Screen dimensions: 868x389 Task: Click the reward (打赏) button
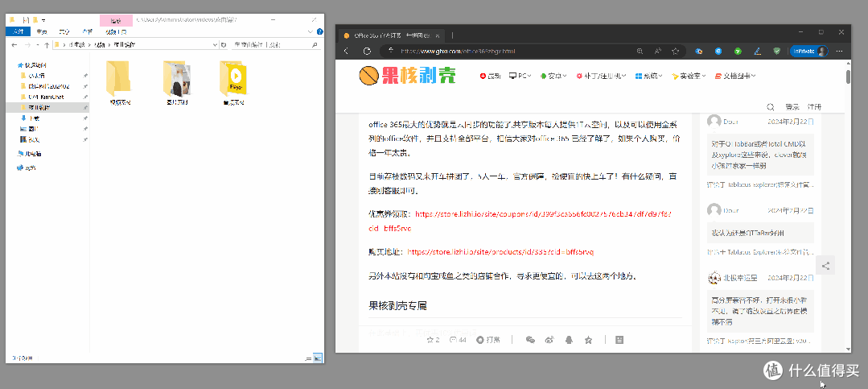pos(488,340)
